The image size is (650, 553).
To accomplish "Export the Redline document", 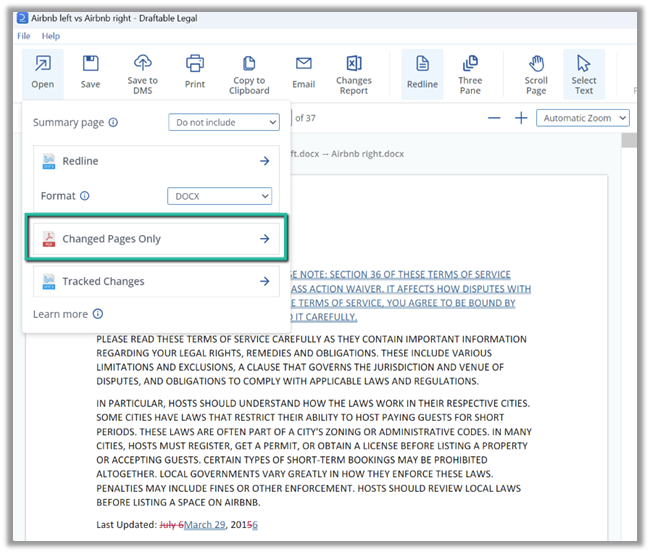I will tap(156, 161).
